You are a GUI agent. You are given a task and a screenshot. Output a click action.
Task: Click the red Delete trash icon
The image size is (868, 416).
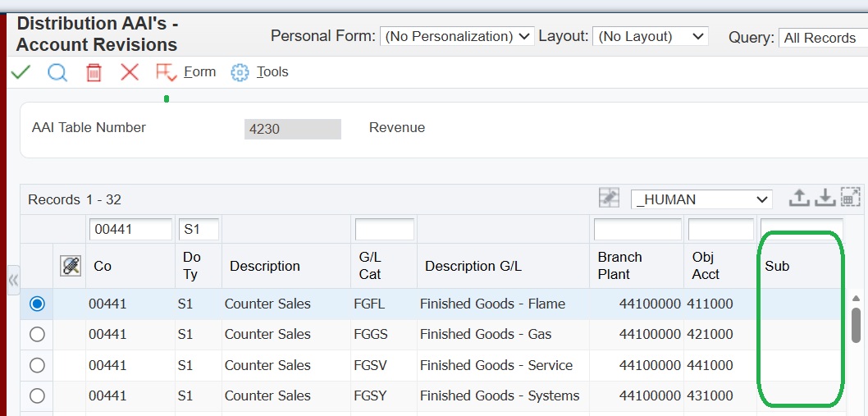point(94,72)
